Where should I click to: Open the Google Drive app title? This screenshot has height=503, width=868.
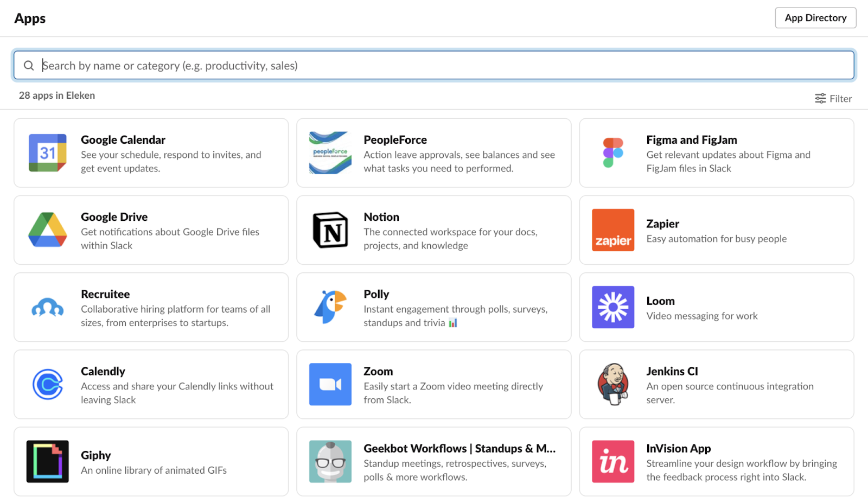pyautogui.click(x=114, y=217)
